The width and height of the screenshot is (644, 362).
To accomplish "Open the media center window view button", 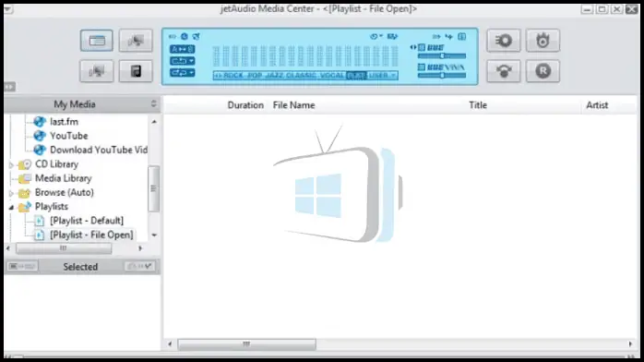I will pos(97,41).
